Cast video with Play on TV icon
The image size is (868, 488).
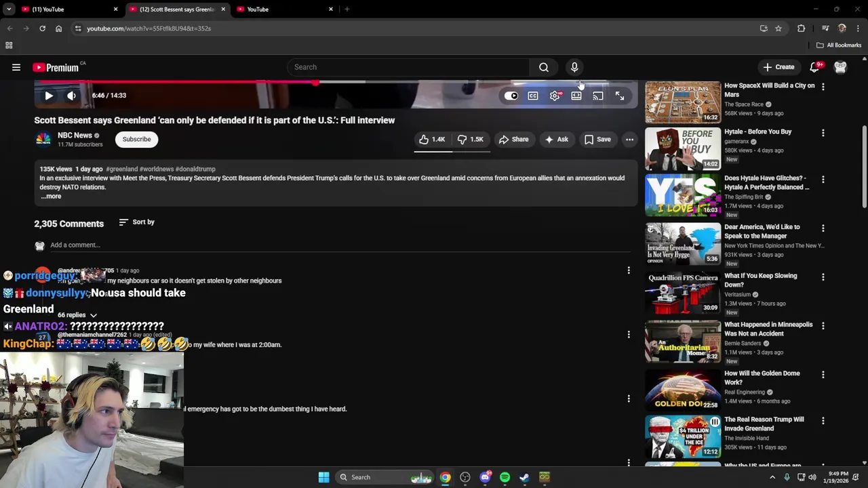click(598, 96)
